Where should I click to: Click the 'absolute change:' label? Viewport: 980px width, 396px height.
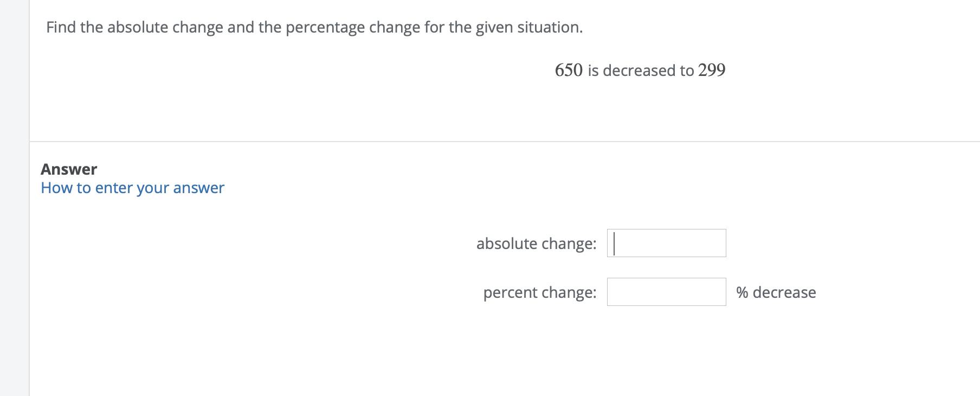pyautogui.click(x=536, y=244)
